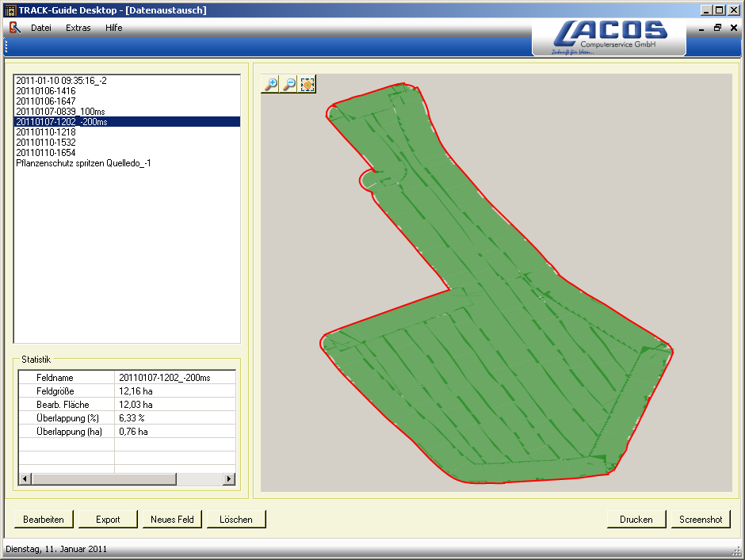Click the LACOS Computerservice logo
The image size is (745, 560).
tap(609, 32)
